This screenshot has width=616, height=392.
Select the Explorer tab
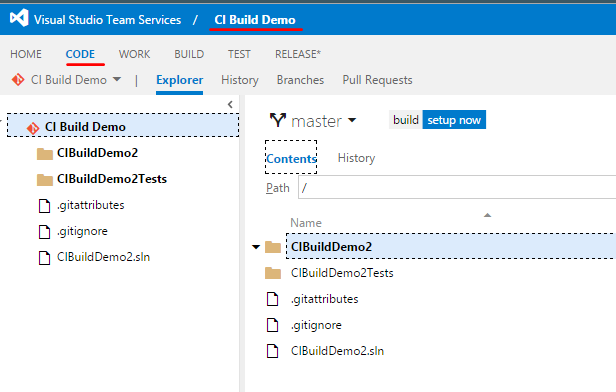click(180, 80)
